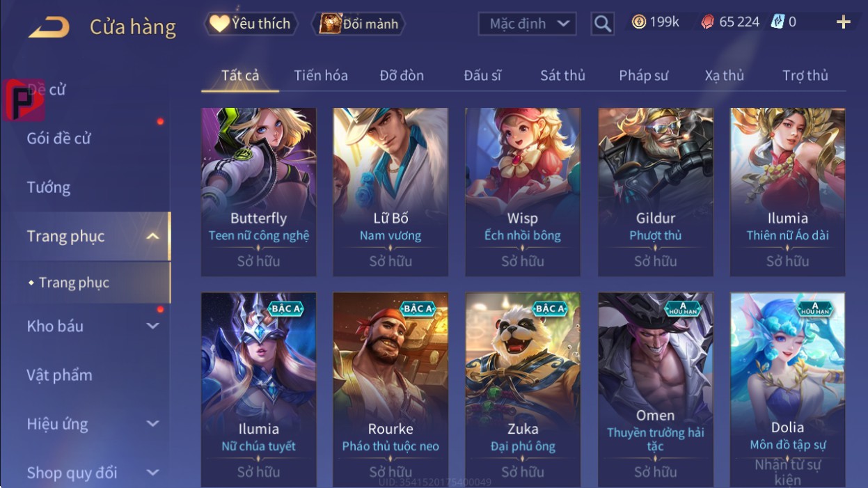Expand the Shop quy đổi section

(x=153, y=473)
